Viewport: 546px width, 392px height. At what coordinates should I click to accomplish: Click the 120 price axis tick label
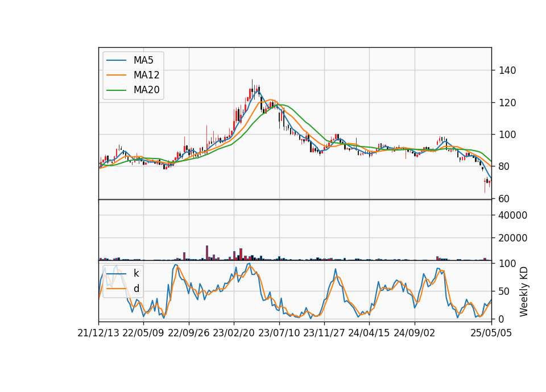[x=507, y=103]
